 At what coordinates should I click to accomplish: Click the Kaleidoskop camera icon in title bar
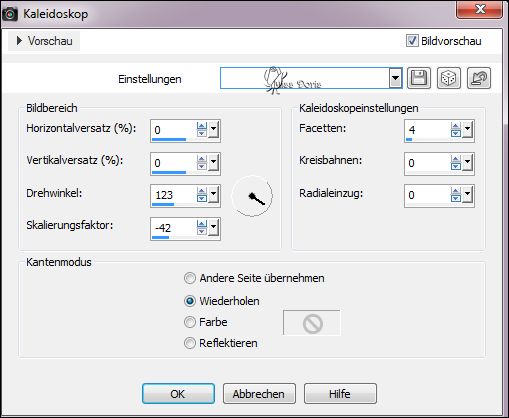point(10,14)
